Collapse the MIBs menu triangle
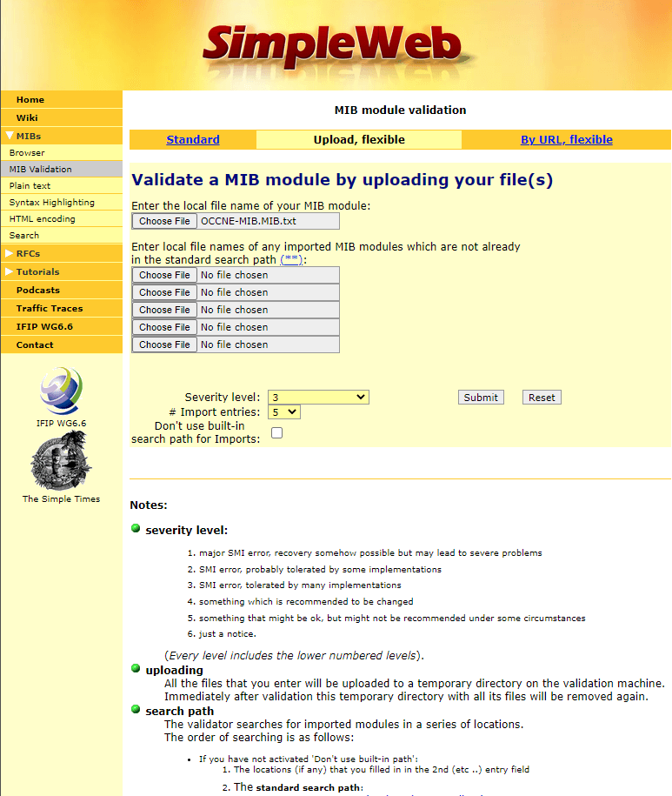 [10, 136]
